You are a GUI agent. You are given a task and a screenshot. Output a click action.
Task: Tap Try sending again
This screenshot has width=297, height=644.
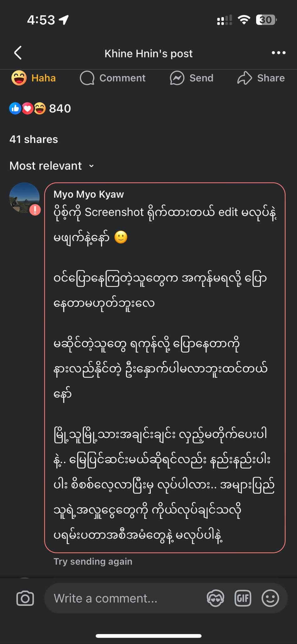pos(93,561)
